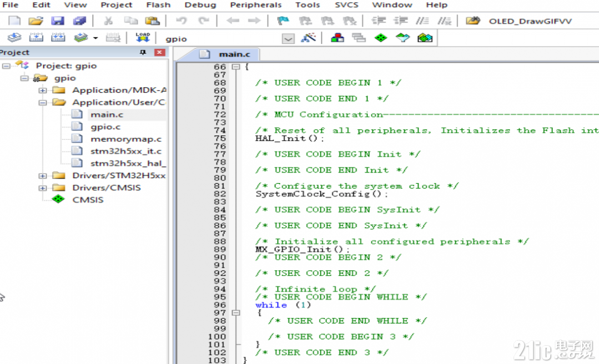Screen dimensions: 599x364
Task: Collapse the gpio target node
Action: pyautogui.click(x=24, y=78)
